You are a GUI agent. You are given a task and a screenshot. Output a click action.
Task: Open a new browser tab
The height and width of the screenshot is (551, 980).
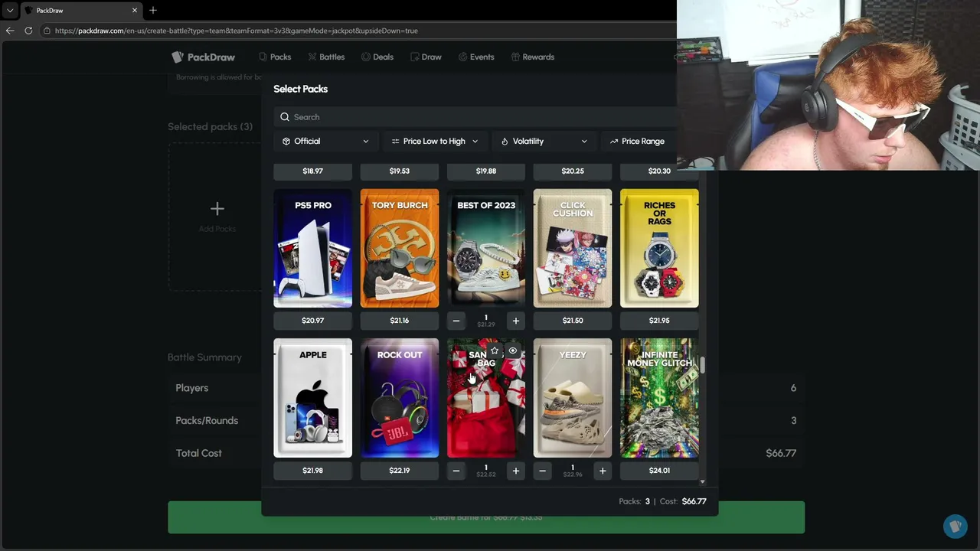coord(153,10)
